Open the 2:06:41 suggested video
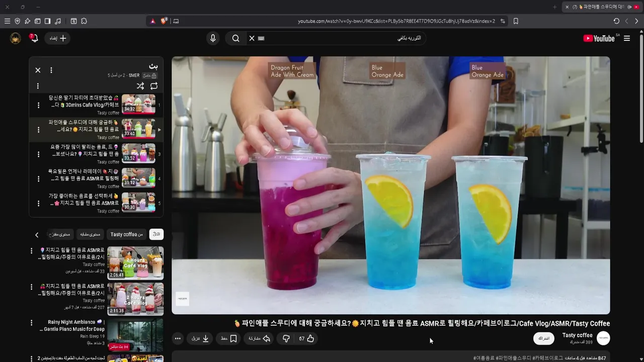The height and width of the screenshot is (362, 644). click(135, 263)
